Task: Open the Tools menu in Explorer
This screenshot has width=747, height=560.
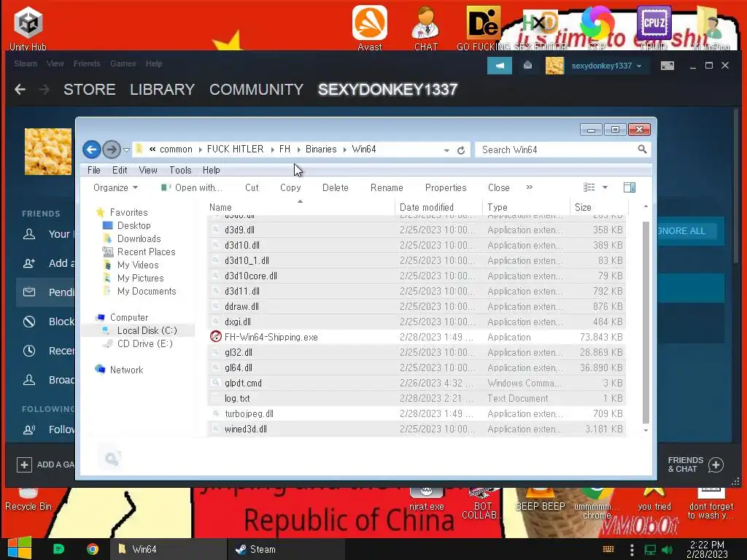Action: [x=180, y=170]
